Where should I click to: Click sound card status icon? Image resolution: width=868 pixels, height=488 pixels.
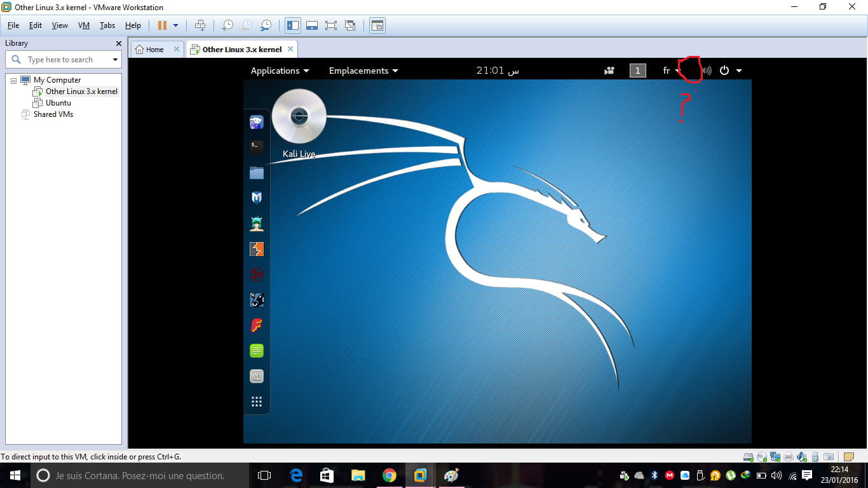click(802, 456)
